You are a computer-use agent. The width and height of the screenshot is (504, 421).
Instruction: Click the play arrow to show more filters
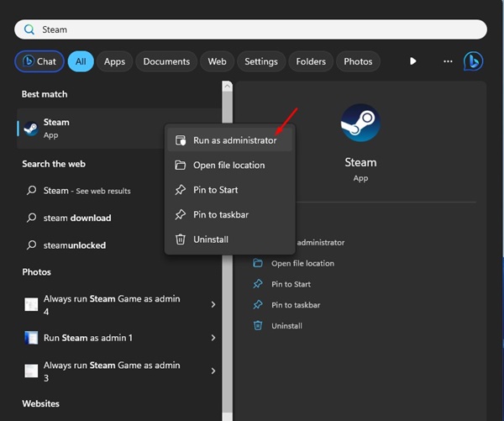(x=413, y=61)
